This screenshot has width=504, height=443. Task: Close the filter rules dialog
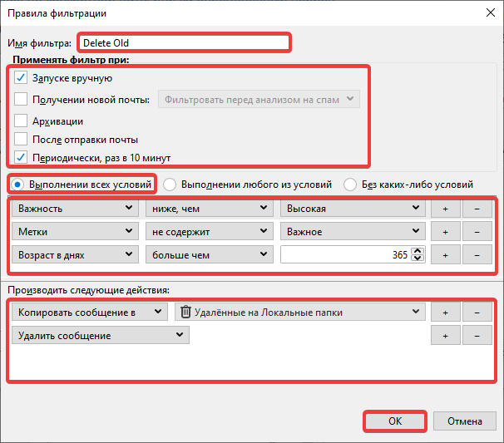(x=487, y=13)
